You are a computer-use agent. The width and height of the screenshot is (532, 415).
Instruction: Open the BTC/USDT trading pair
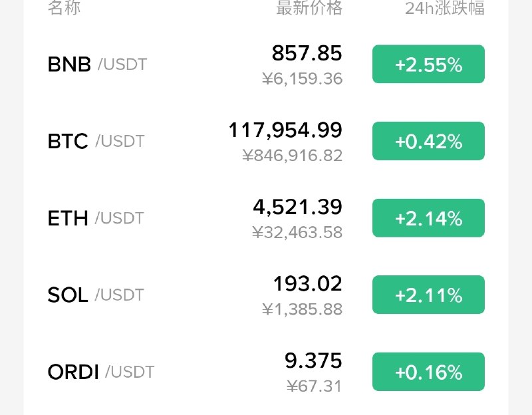266,141
